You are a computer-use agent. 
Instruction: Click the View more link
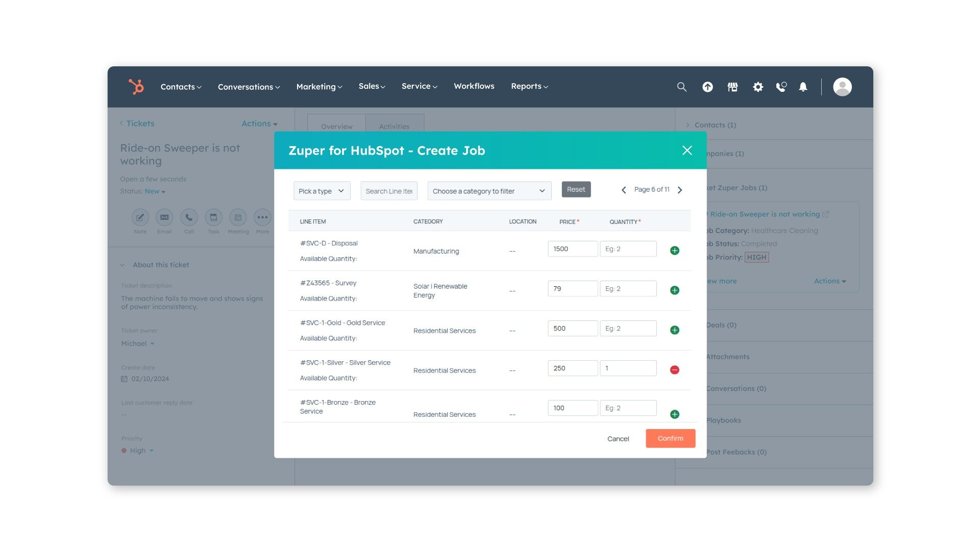[x=722, y=281]
